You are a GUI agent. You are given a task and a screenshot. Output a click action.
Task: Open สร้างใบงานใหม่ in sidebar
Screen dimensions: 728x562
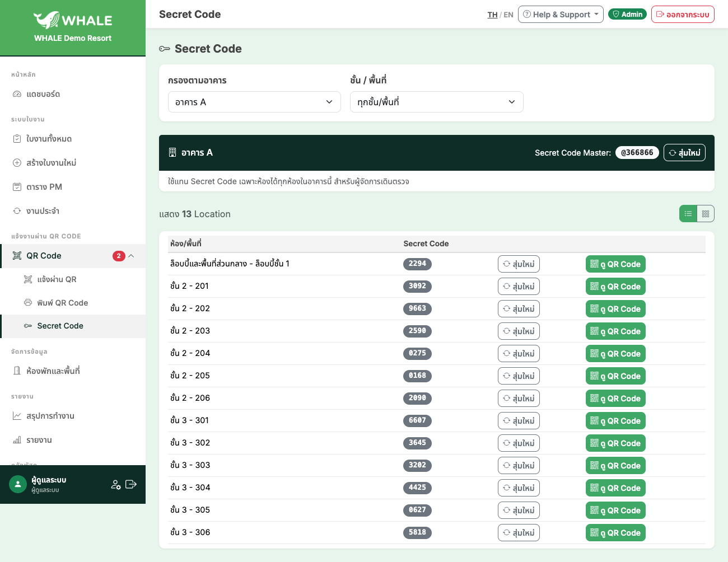click(x=73, y=163)
